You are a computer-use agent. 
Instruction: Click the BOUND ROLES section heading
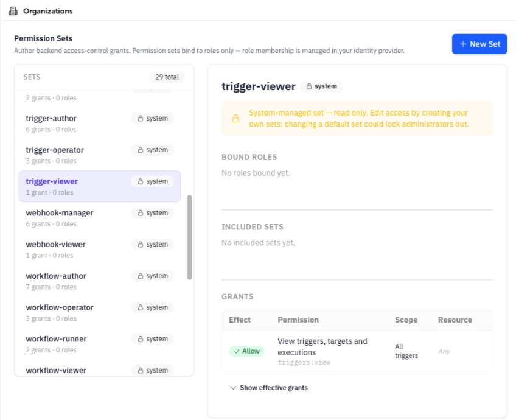pos(249,157)
